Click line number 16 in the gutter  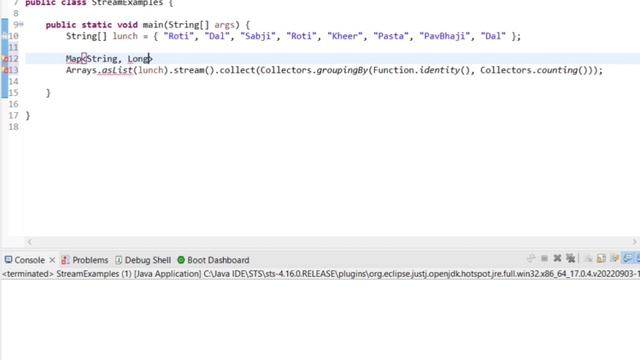13,104
